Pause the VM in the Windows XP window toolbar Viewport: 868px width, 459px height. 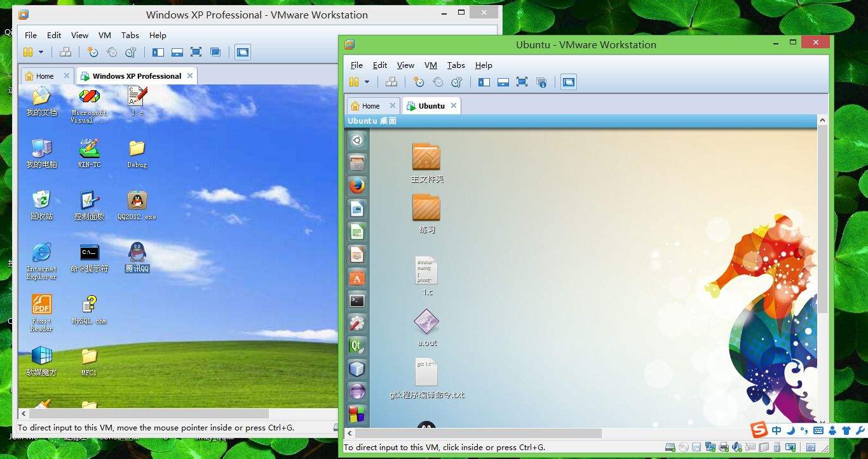(28, 52)
